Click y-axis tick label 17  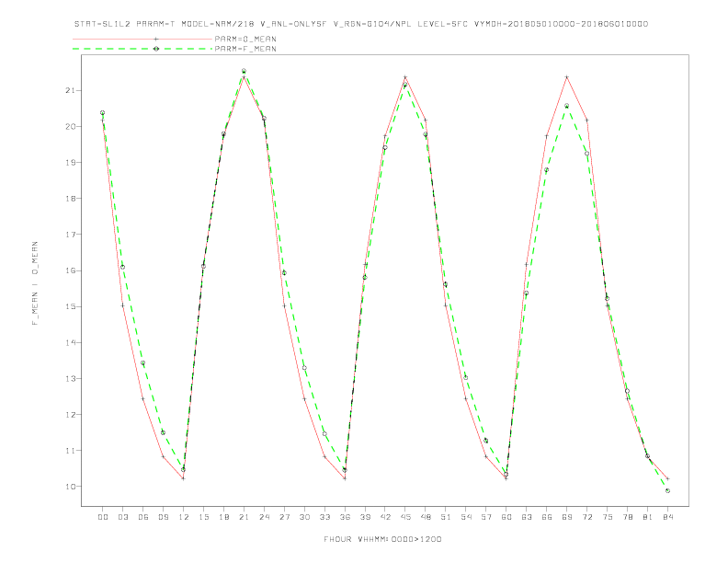(71, 234)
